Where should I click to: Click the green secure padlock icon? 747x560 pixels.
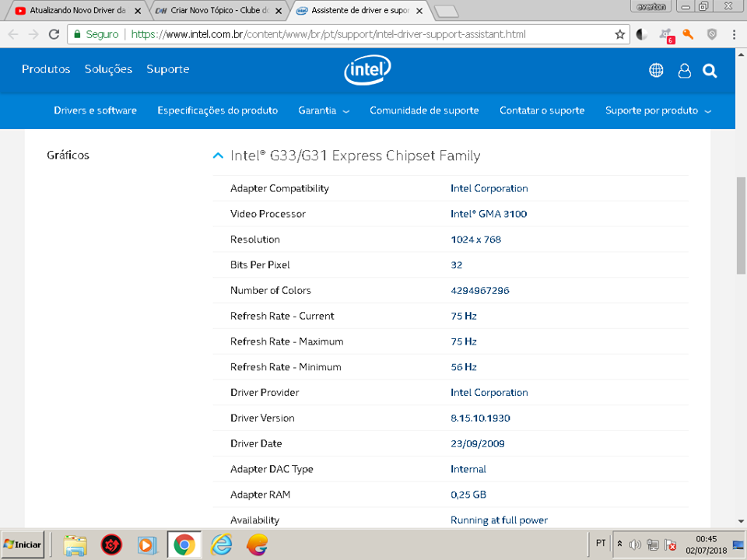click(x=77, y=34)
